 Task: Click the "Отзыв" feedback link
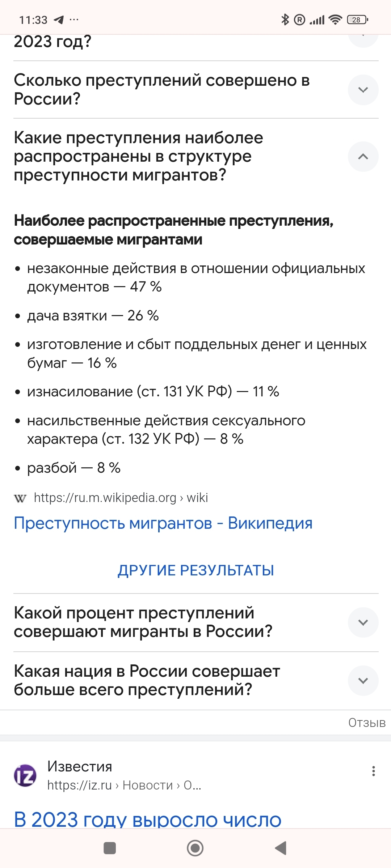pos(366,723)
